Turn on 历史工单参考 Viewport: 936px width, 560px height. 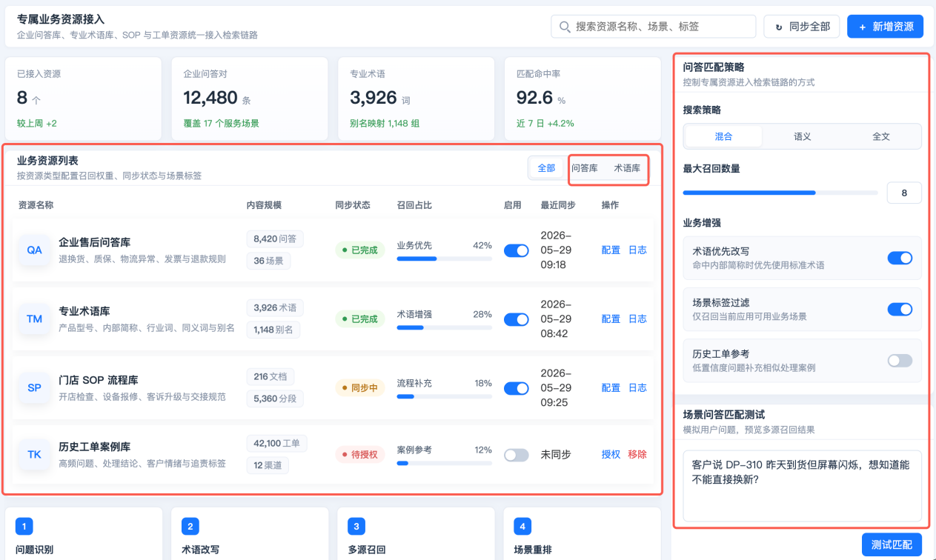900,361
